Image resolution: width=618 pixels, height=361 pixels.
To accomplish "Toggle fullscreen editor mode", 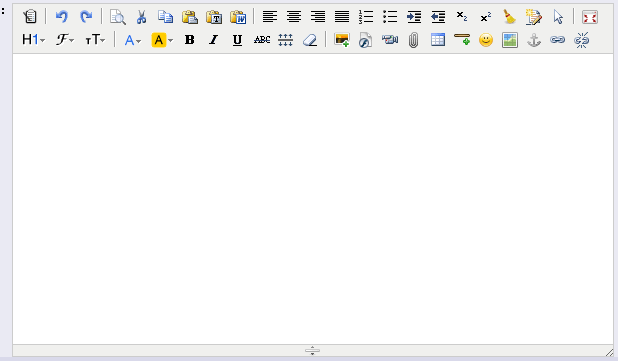I will click(590, 17).
